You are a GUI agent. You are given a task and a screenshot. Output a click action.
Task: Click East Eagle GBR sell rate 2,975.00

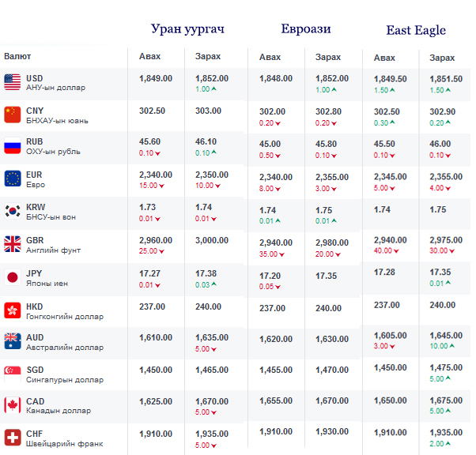[x=446, y=240]
